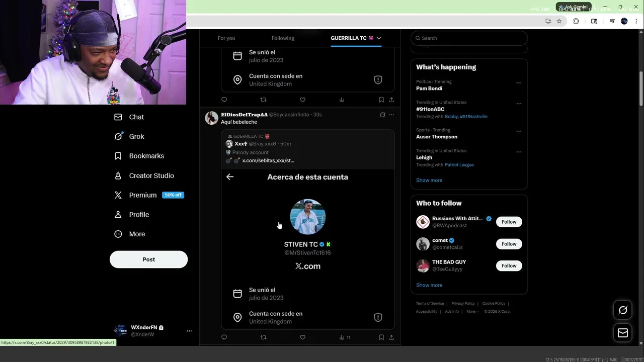Open options for Pam Bondi trend

coord(519,83)
